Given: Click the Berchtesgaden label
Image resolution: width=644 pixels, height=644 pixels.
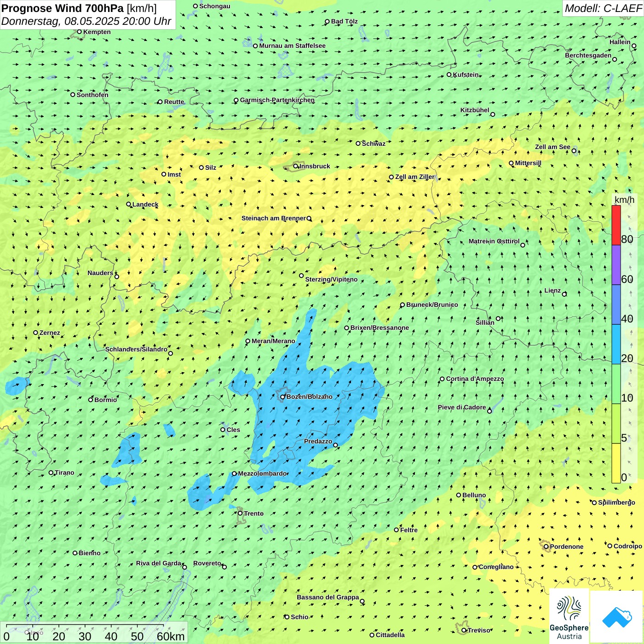Looking at the screenshot, I should coord(588,55).
